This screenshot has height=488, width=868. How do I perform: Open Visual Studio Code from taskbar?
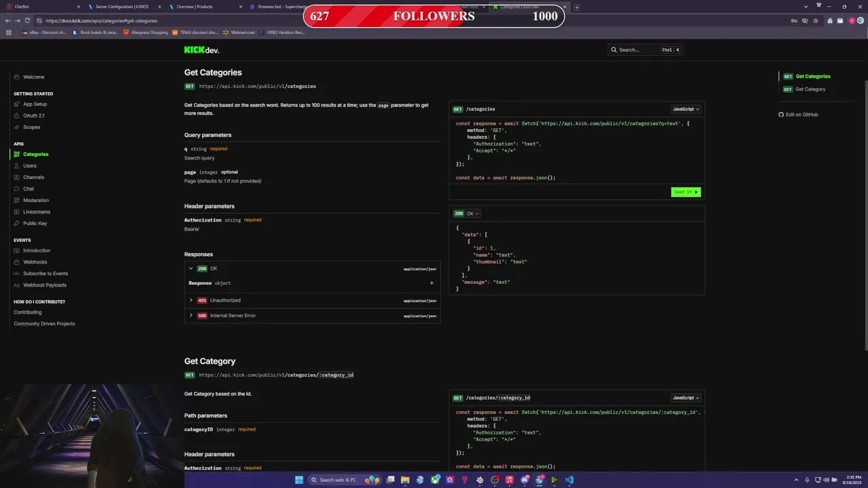569,480
